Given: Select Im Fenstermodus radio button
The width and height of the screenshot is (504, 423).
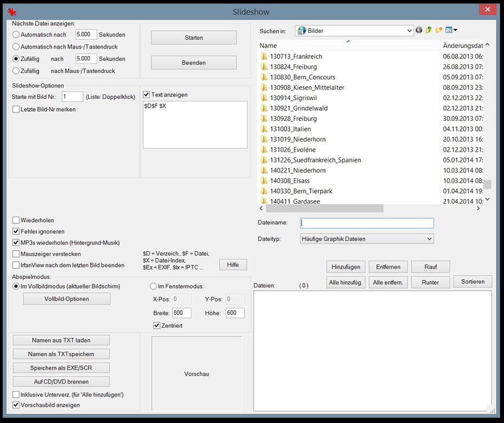Looking at the screenshot, I should click(153, 286).
